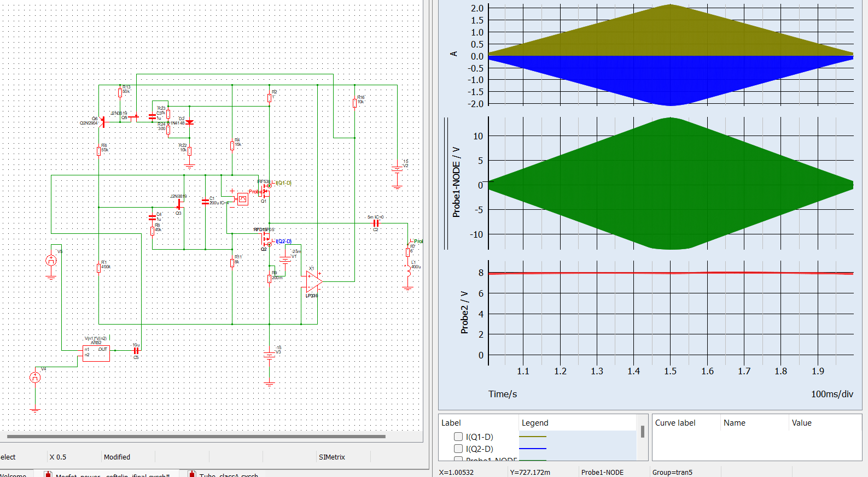
Task: Click the Value column header
Action: pyautogui.click(x=802, y=423)
